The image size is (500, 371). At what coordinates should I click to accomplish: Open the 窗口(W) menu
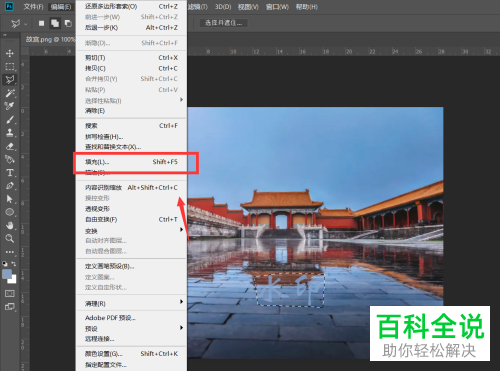pyautogui.click(x=277, y=7)
